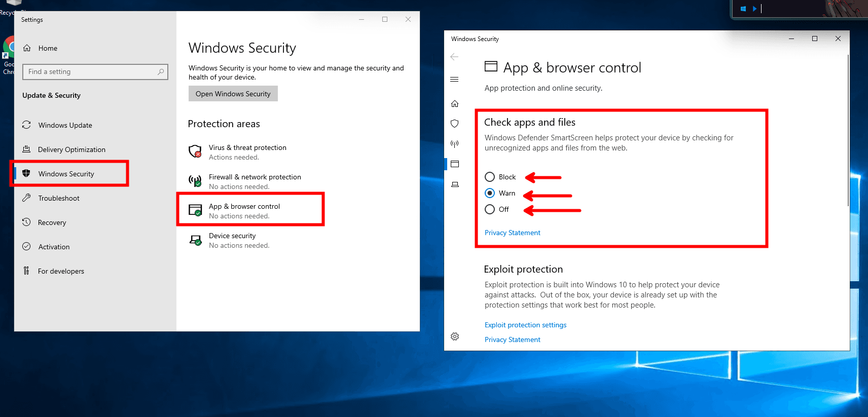Select the Block radio option
The image size is (868, 417).
click(490, 177)
